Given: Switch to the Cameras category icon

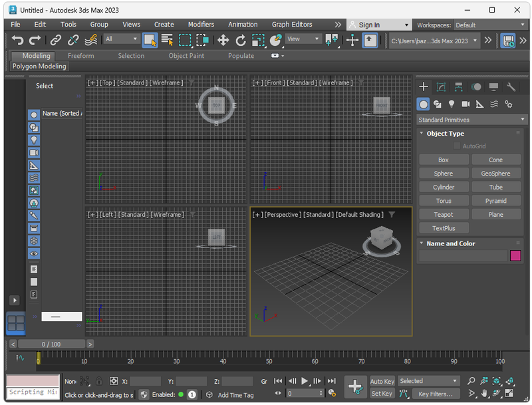Looking at the screenshot, I should [465, 104].
